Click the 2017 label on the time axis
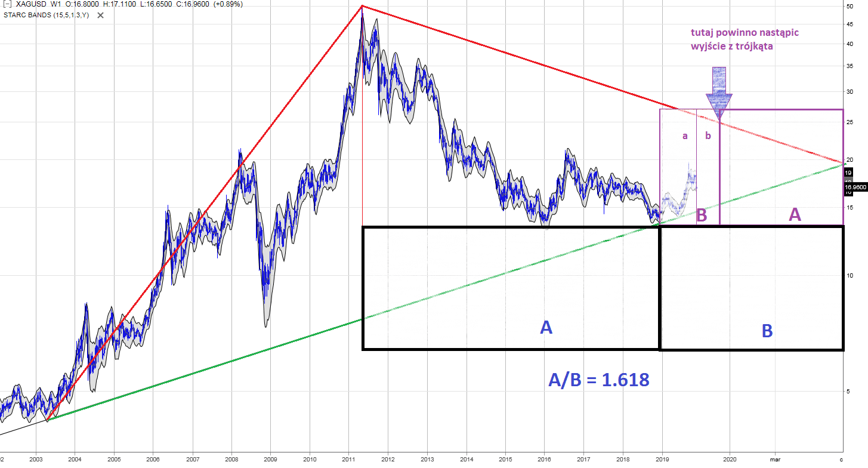Image resolution: width=868 pixels, height=468 pixels. coord(583,460)
